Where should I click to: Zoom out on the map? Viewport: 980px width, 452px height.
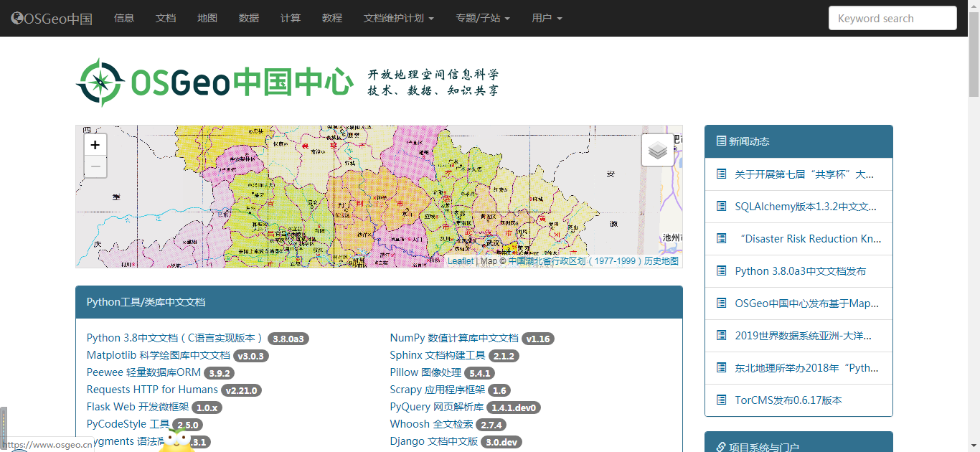(95, 166)
